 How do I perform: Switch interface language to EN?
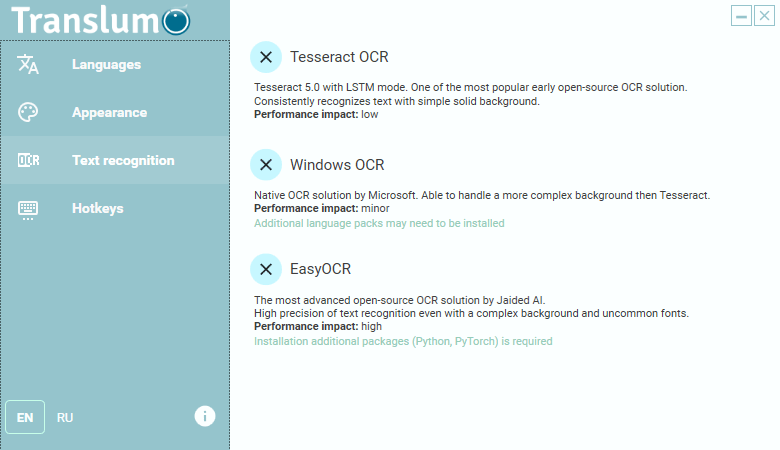coord(25,417)
